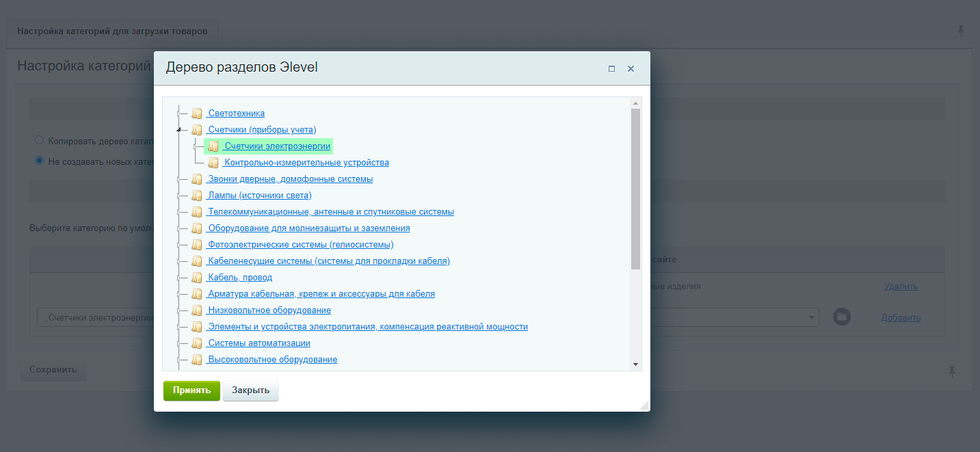980x452 pixels.
Task: Click the folder icon beside Элементы и устройства электропитания
Action: pos(197,327)
